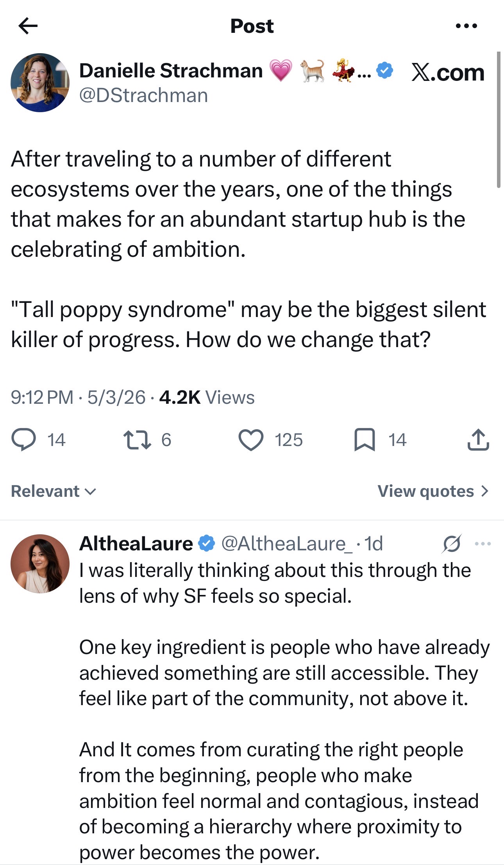This screenshot has width=504, height=865.
Task: Click the @DStrachman handle
Action: [x=143, y=95]
